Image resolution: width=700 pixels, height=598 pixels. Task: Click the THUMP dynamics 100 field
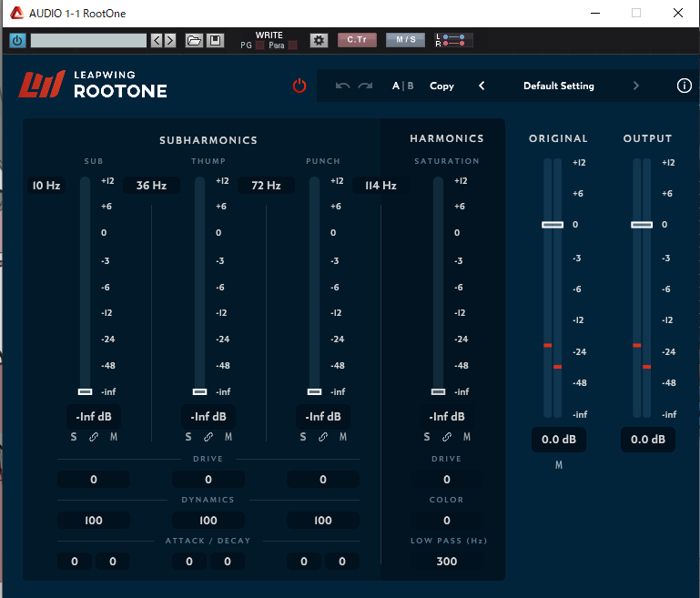coord(208,521)
